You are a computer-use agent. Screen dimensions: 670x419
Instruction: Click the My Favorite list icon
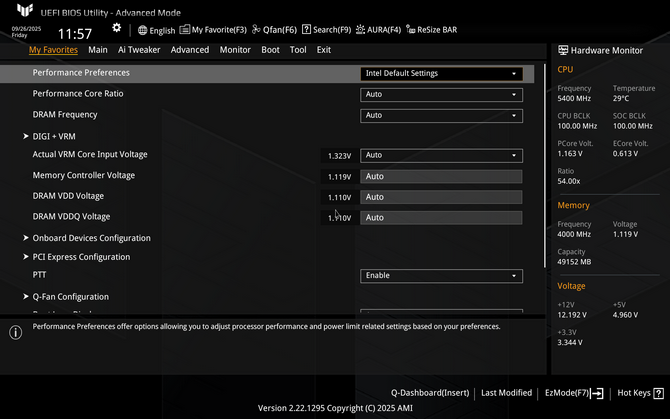point(185,29)
